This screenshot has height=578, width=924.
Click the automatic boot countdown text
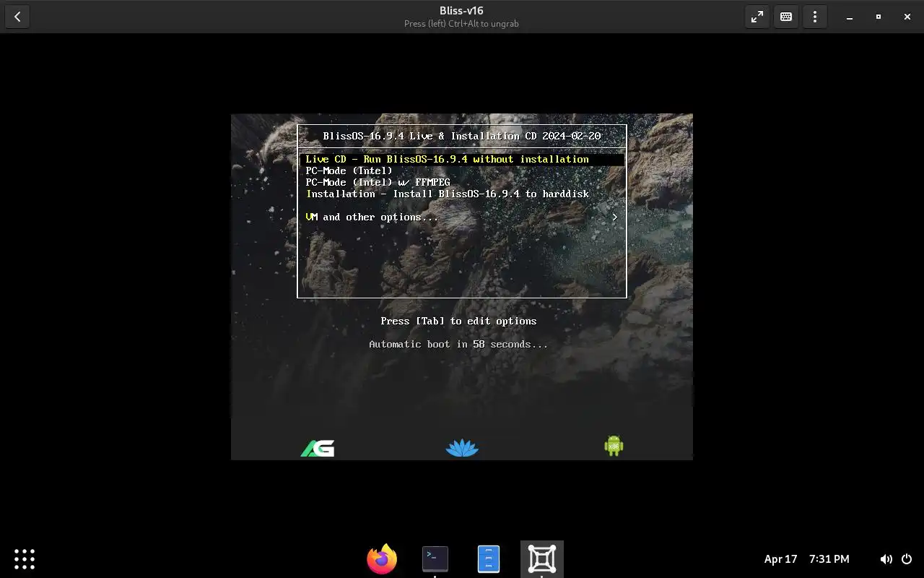coord(458,344)
